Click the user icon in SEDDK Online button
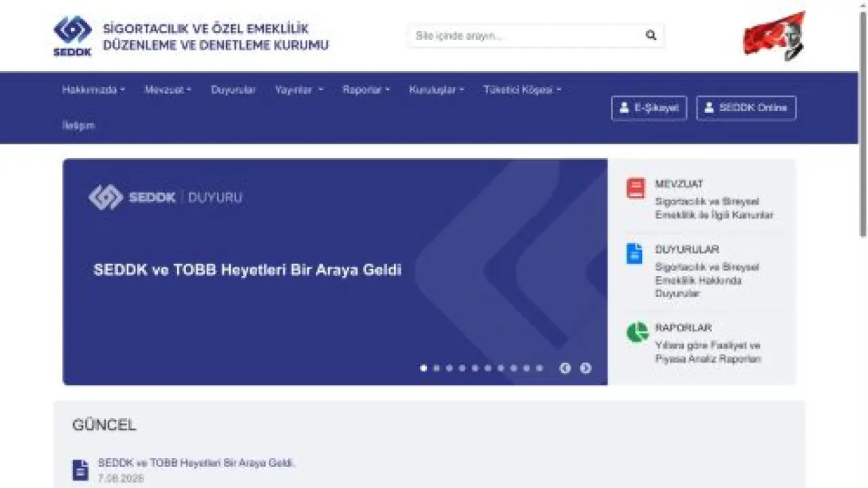Image resolution: width=868 pixels, height=488 pixels. [709, 108]
